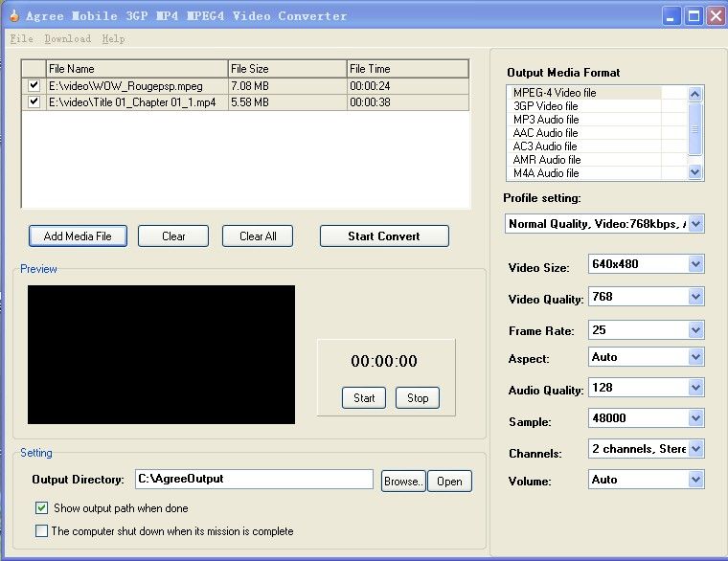
Task: Expand the Video Quality dropdown
Action: (x=695, y=297)
